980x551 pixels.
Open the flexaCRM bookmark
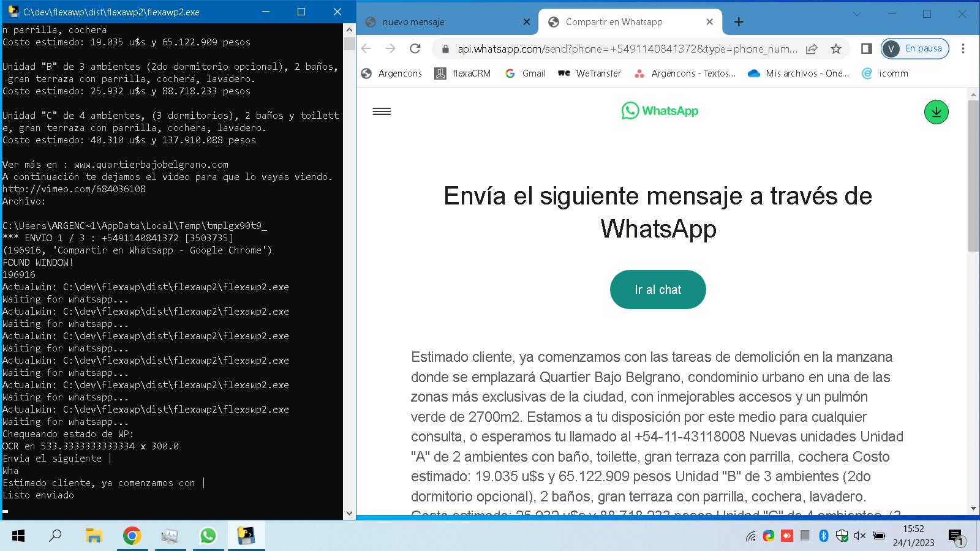462,73
